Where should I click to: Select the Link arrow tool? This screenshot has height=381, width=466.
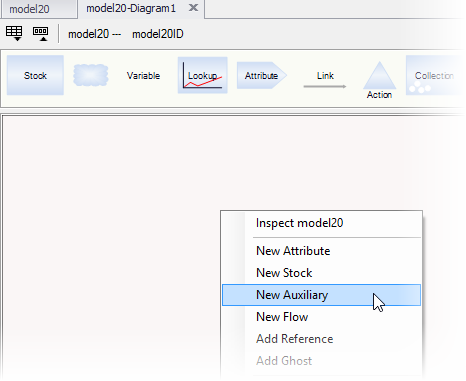[325, 80]
